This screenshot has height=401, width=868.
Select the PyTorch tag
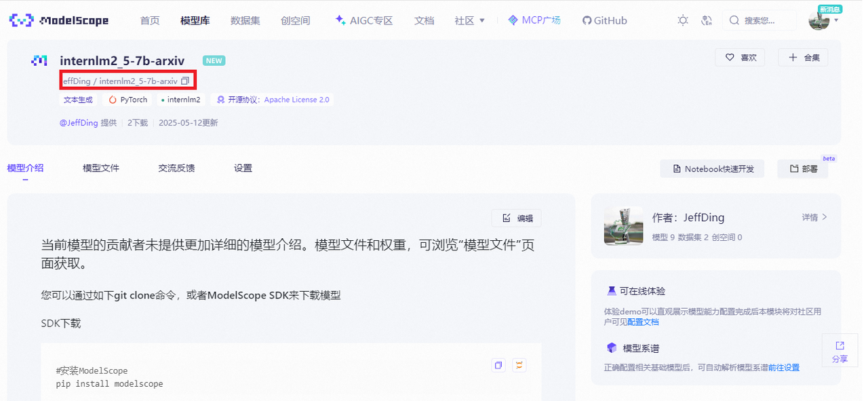pyautogui.click(x=128, y=100)
